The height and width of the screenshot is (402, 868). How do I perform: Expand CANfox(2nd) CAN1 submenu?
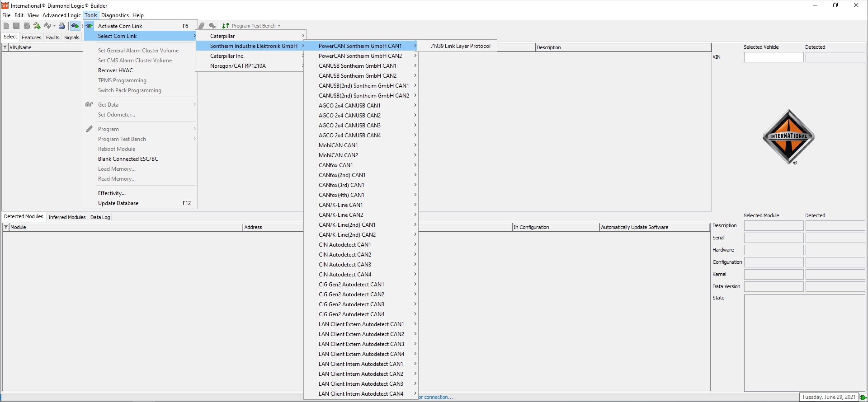(361, 175)
